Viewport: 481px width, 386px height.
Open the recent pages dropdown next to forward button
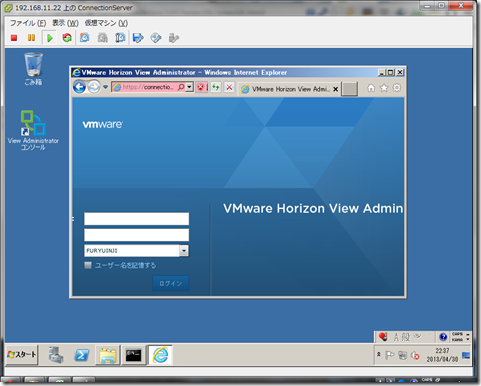105,87
